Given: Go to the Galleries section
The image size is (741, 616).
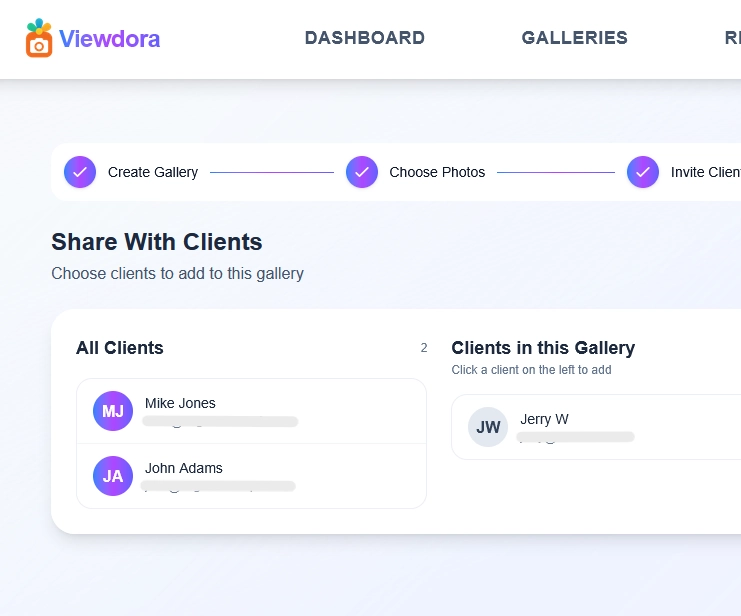Looking at the screenshot, I should tap(574, 38).
